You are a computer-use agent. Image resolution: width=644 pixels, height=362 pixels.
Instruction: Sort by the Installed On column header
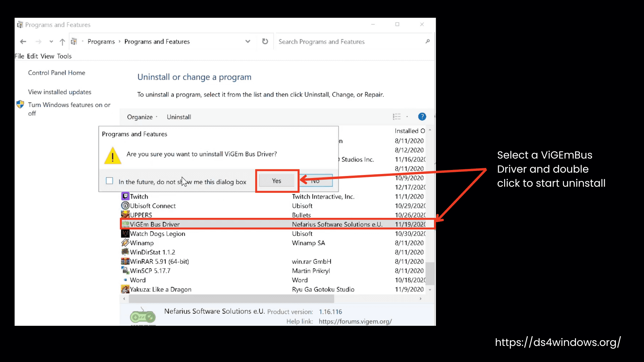(x=410, y=131)
